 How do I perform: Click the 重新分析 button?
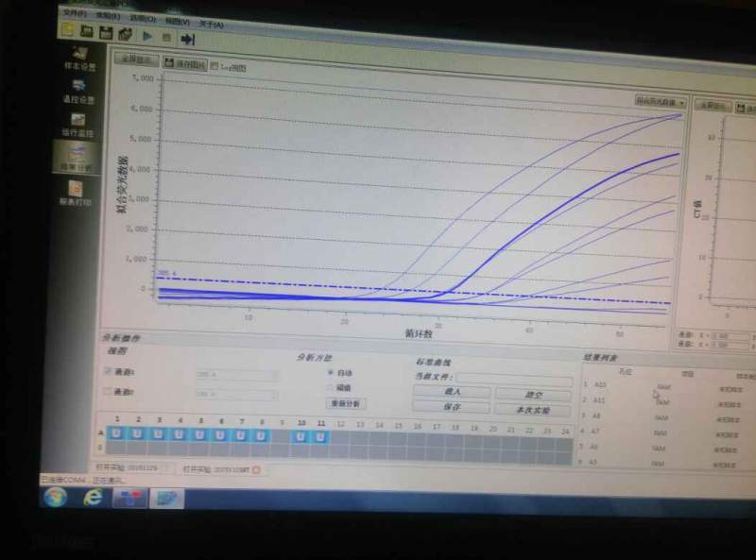(x=346, y=403)
